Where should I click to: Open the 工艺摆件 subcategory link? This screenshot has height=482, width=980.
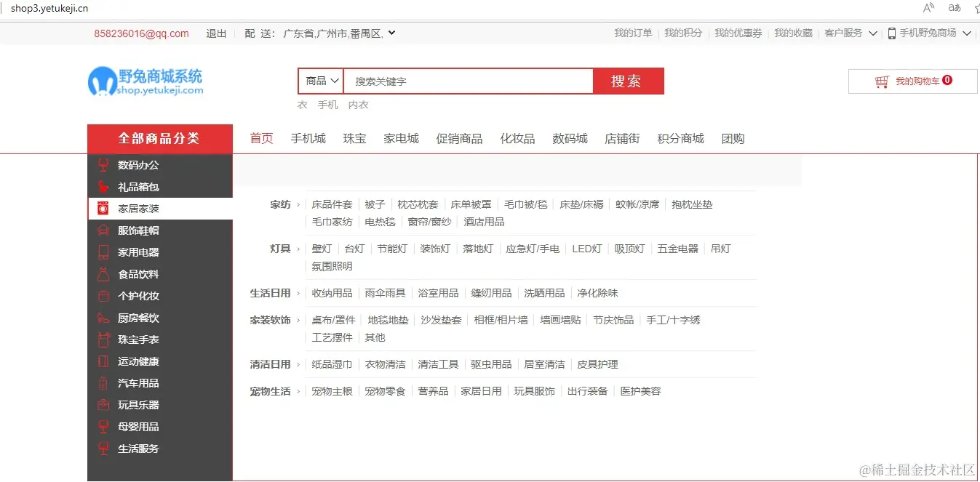[x=332, y=338]
